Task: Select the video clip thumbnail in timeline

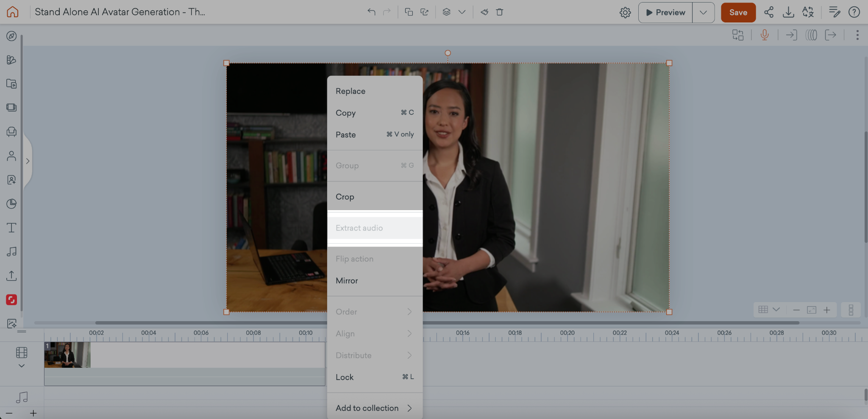Action: (x=67, y=355)
